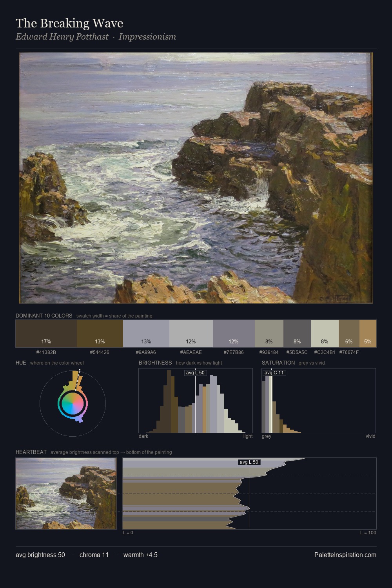Click the "#5D5A5C" hex code text
Image resolution: width=392 pixels, height=588 pixels.
pyautogui.click(x=297, y=352)
